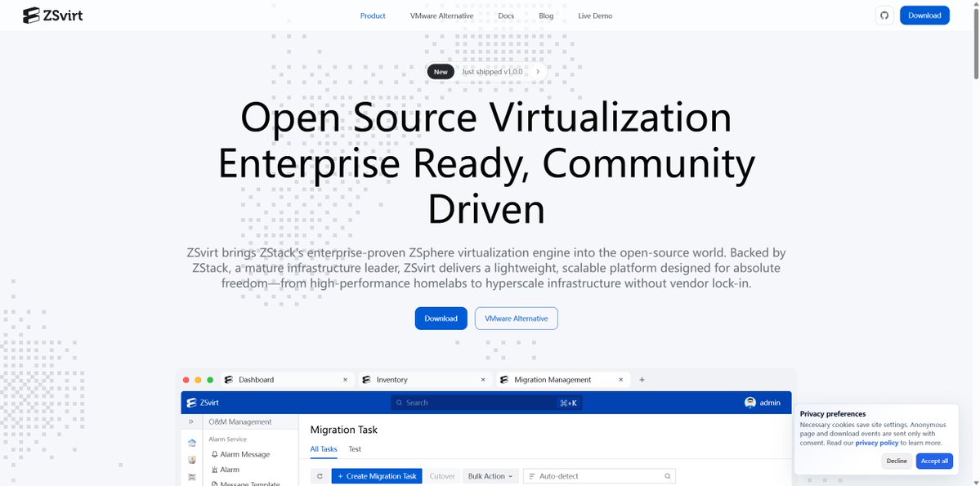
Task: Click the yellow window dot in mockup
Action: (x=198, y=380)
